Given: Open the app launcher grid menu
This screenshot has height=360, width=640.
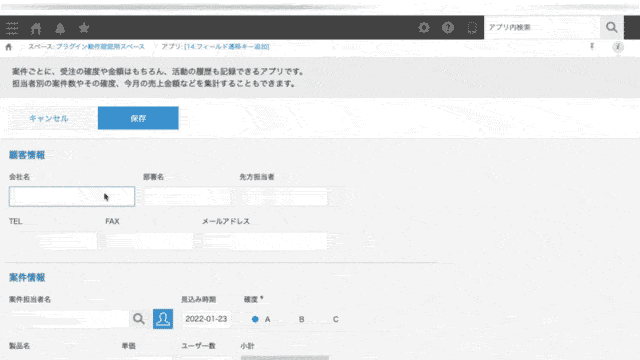Looking at the screenshot, I should point(12,28).
